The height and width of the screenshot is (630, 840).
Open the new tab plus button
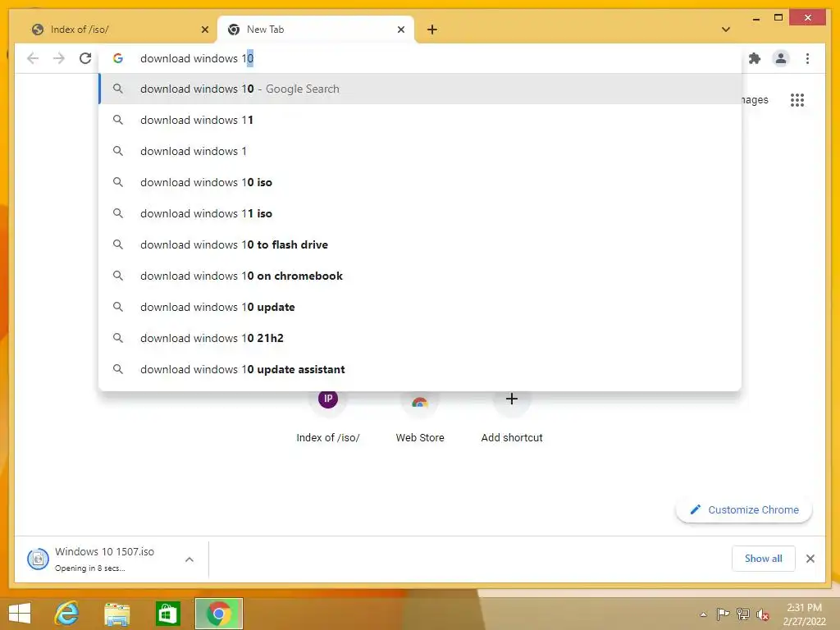[x=431, y=30]
